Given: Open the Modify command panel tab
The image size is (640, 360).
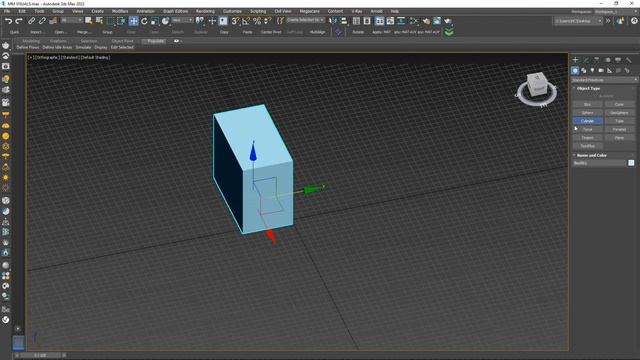Looking at the screenshot, I should click(586, 60).
